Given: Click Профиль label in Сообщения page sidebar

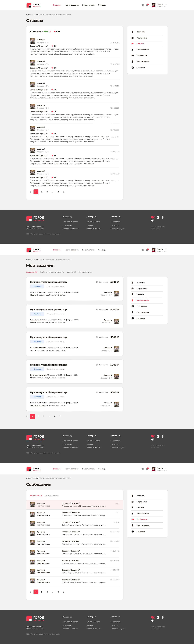Looking at the screenshot, I should pyautogui.click(x=141, y=496).
